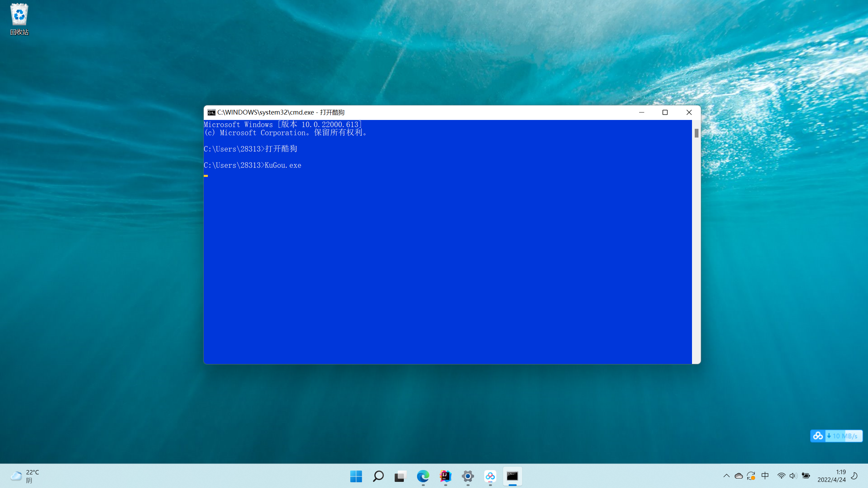Screen dimensions: 868x488
Task: Click the sync tray icon with orange dot
Action: tap(751, 476)
